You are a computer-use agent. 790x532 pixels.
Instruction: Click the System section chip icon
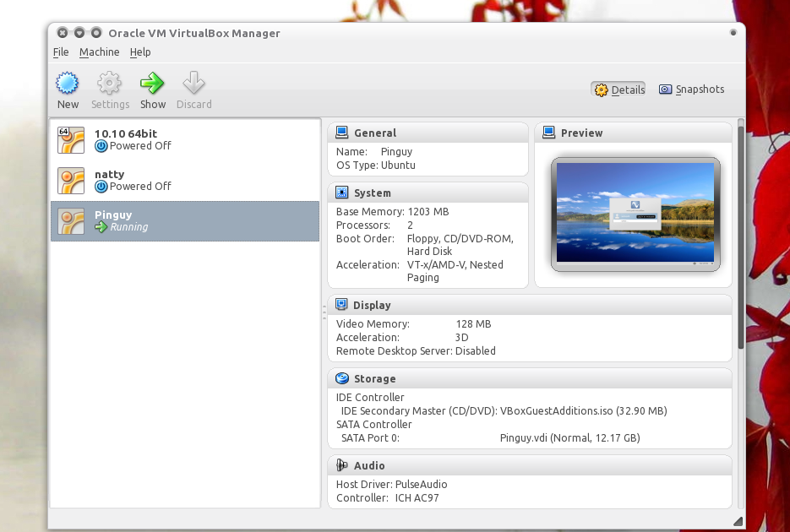pyautogui.click(x=341, y=193)
